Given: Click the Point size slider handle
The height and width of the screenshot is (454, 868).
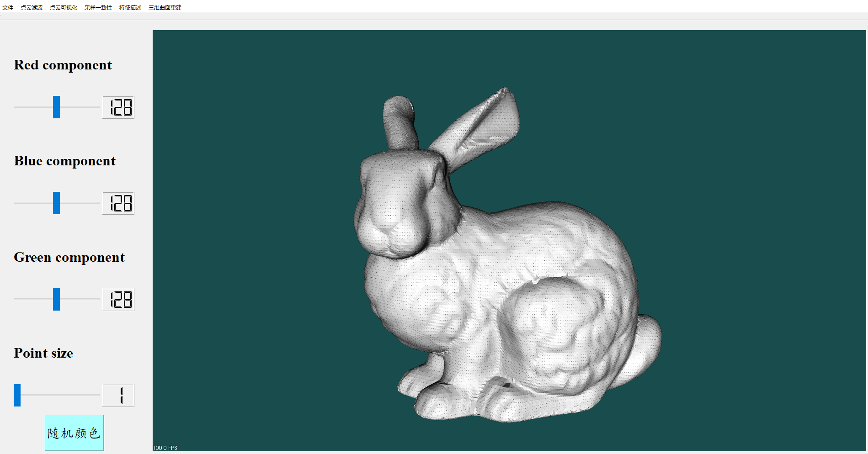Looking at the screenshot, I should point(17,395).
